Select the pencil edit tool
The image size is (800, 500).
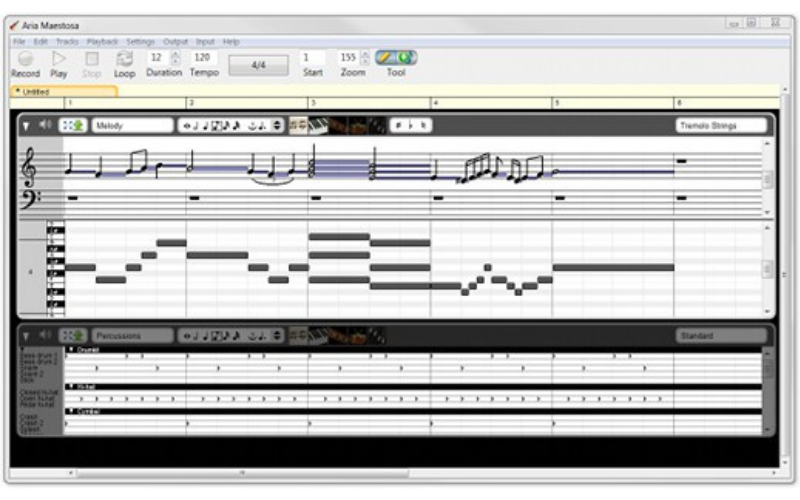(x=386, y=57)
